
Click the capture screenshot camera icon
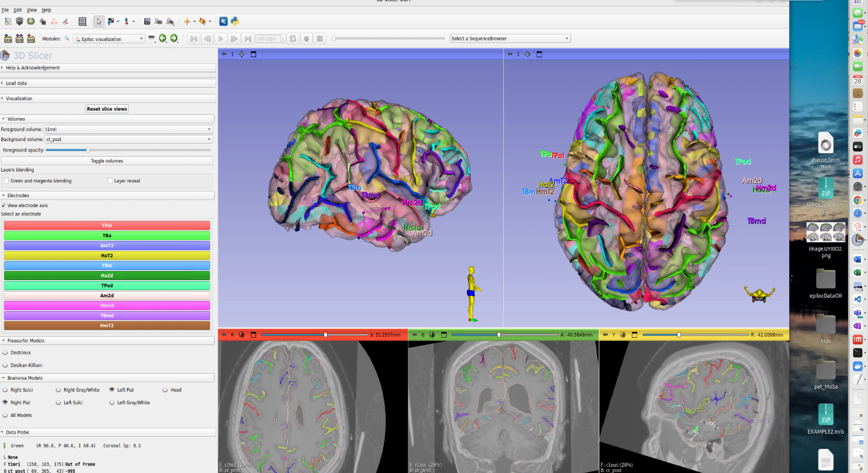147,21
